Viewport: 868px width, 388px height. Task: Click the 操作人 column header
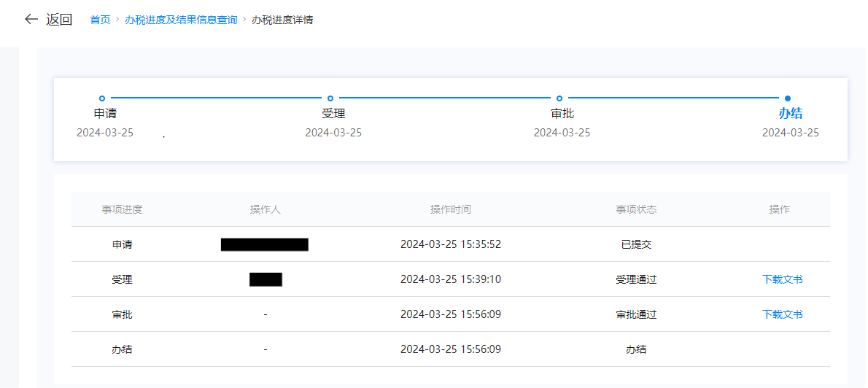tap(265, 209)
